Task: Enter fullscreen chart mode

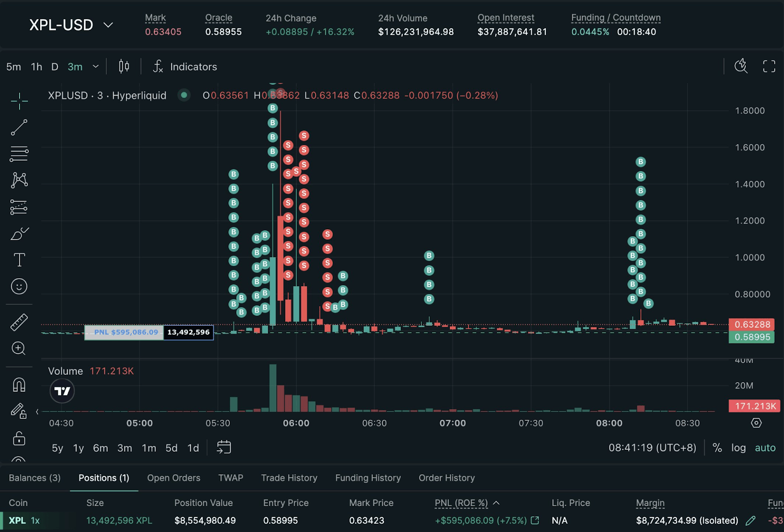Action: click(769, 66)
